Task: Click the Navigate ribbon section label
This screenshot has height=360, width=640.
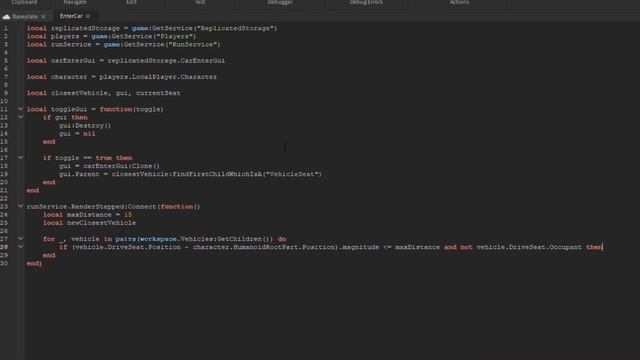Action: pyautogui.click(x=75, y=2)
